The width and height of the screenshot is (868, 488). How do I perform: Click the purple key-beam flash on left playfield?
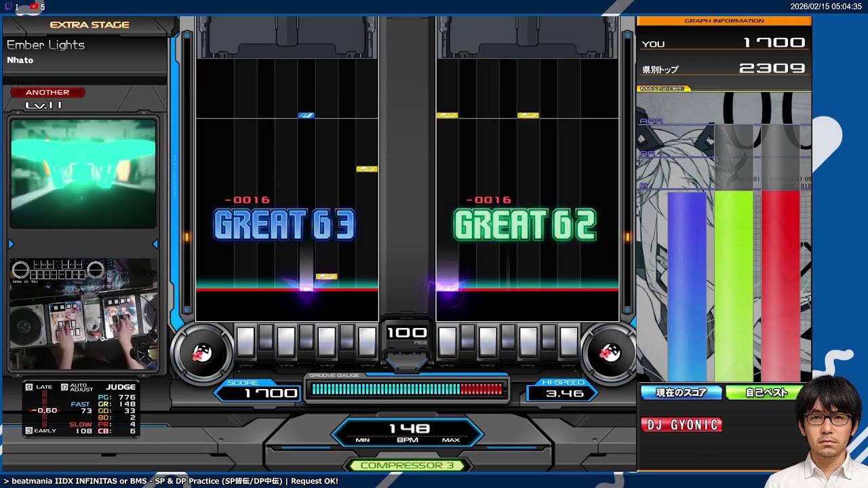pyautogui.click(x=307, y=285)
